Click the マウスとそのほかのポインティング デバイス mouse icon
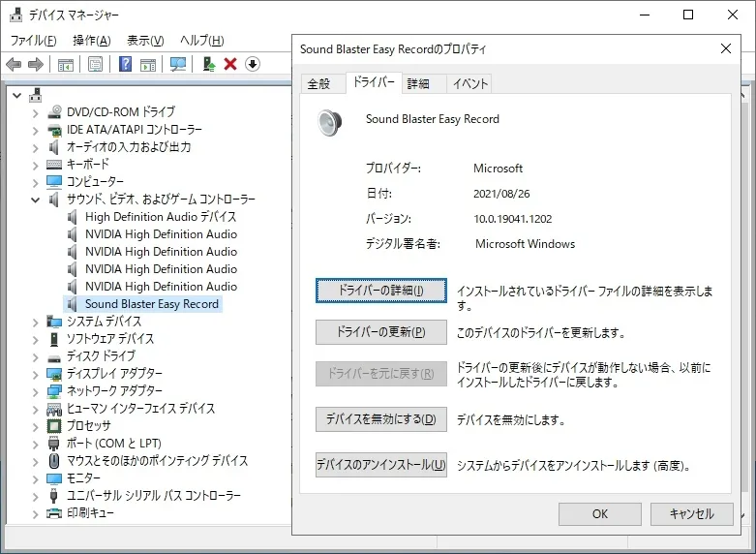The height and width of the screenshot is (554, 756). point(54,460)
